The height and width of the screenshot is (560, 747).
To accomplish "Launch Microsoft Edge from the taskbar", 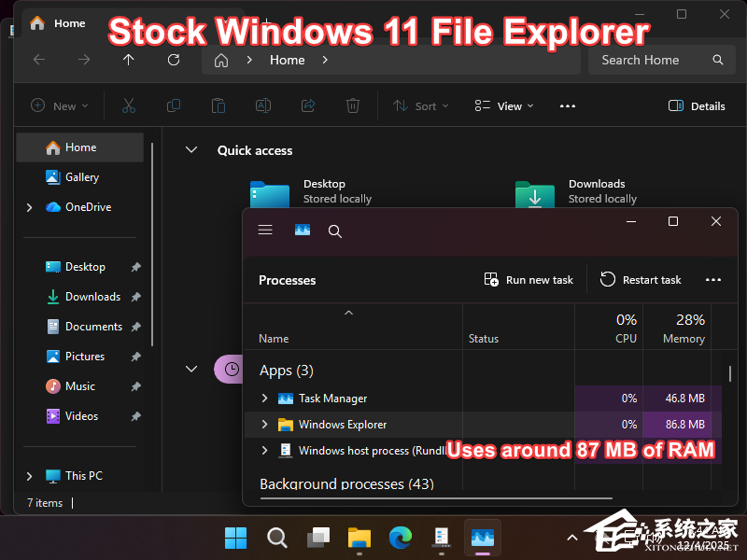I will click(x=400, y=538).
